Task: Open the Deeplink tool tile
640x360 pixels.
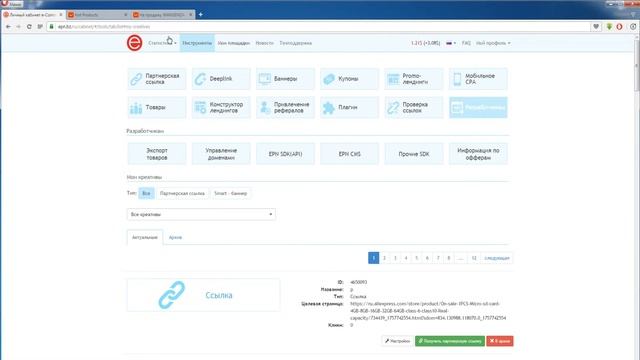Action: click(x=221, y=79)
